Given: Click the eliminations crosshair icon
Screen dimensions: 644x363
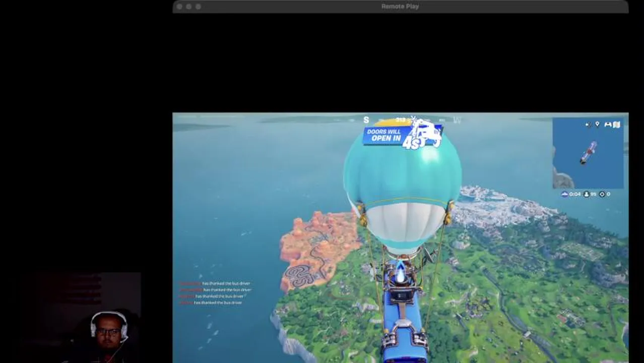Looking at the screenshot, I should click(602, 194).
